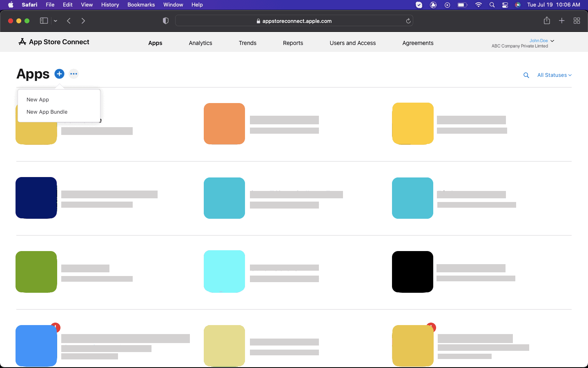The height and width of the screenshot is (368, 588).
Task: Open the Reports tab
Action: tap(293, 43)
